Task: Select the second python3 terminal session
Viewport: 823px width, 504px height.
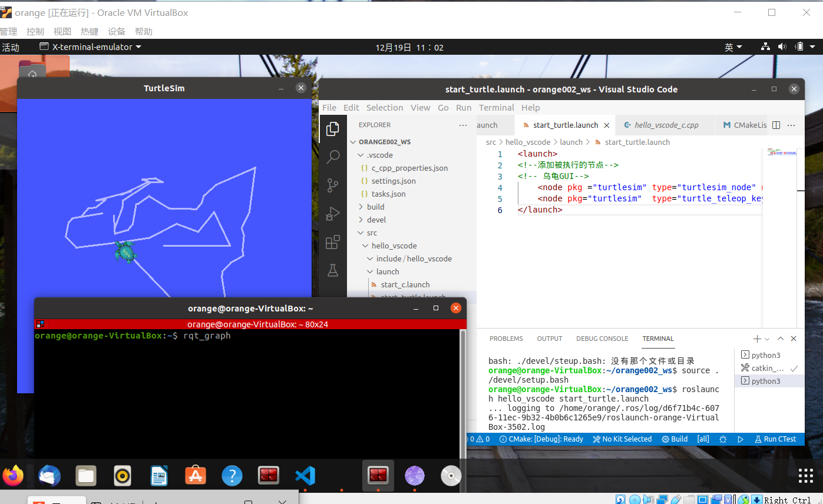Action: (x=766, y=381)
